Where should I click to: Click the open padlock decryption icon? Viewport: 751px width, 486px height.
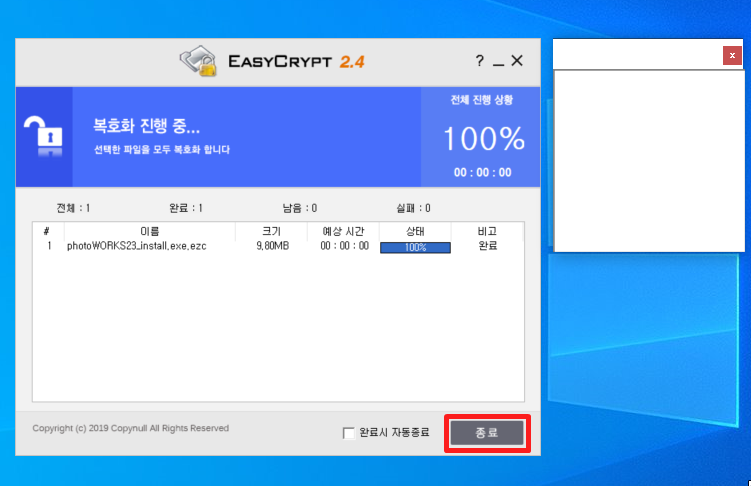tap(44, 136)
